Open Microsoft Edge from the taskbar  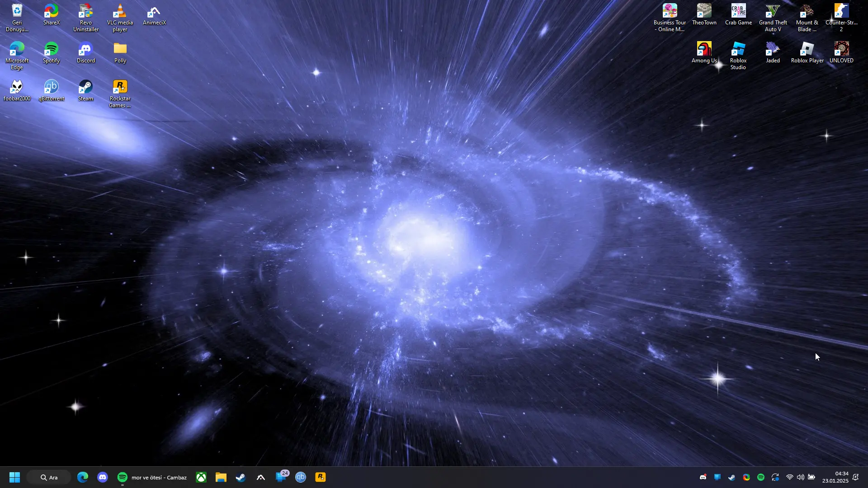82,477
